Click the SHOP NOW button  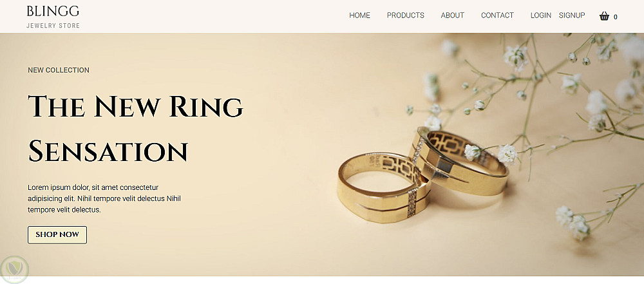coord(57,234)
